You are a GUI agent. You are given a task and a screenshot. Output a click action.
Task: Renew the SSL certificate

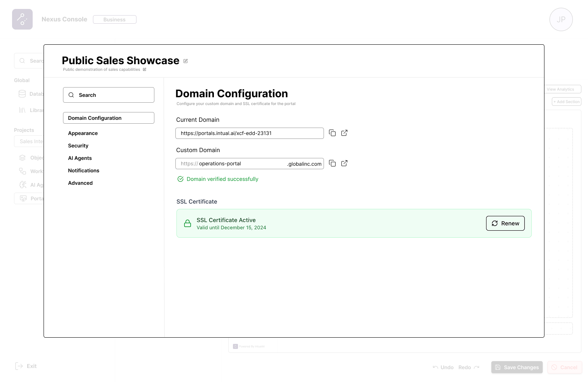point(505,223)
